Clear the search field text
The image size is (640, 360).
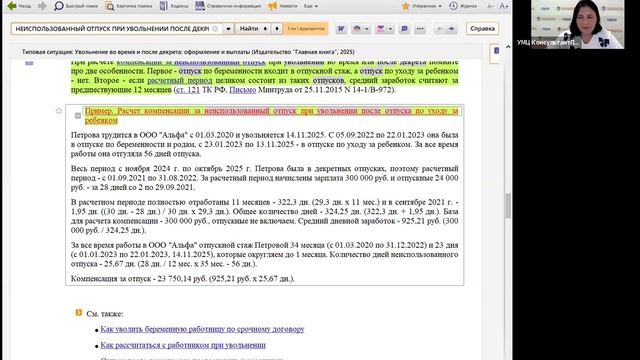click(x=216, y=29)
